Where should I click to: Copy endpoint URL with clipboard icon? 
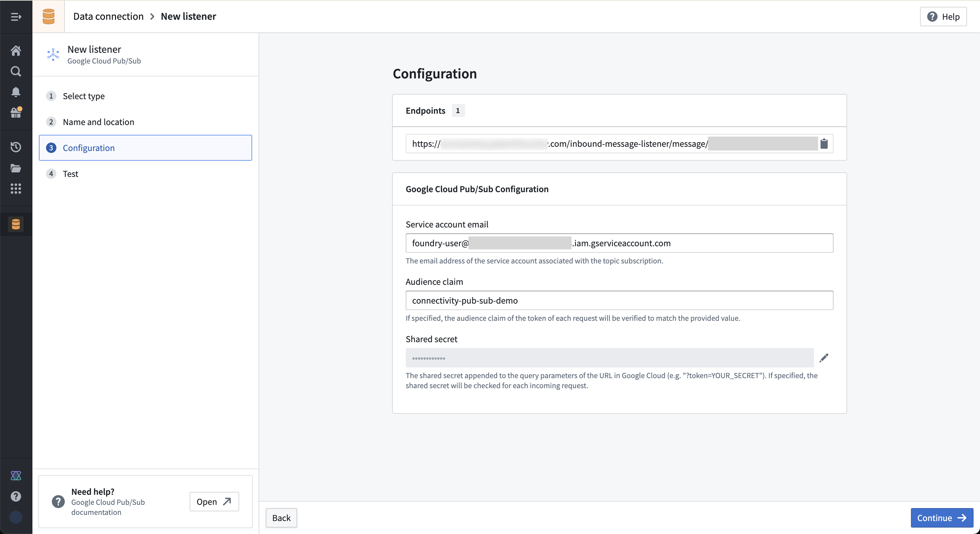pyautogui.click(x=824, y=144)
